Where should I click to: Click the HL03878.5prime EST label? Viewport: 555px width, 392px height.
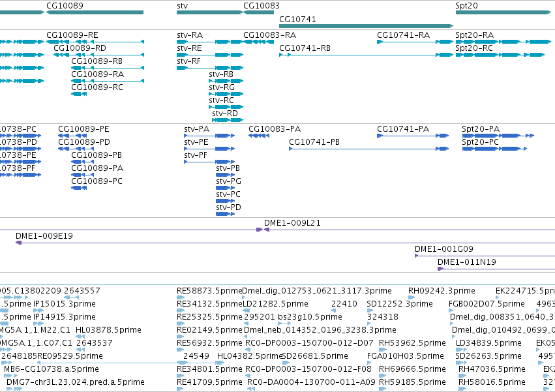108,331
